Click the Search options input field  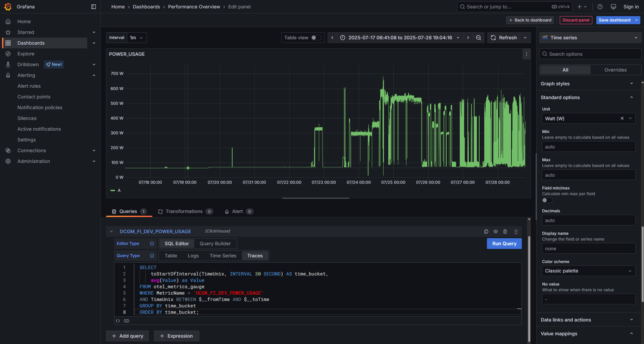[x=590, y=54]
